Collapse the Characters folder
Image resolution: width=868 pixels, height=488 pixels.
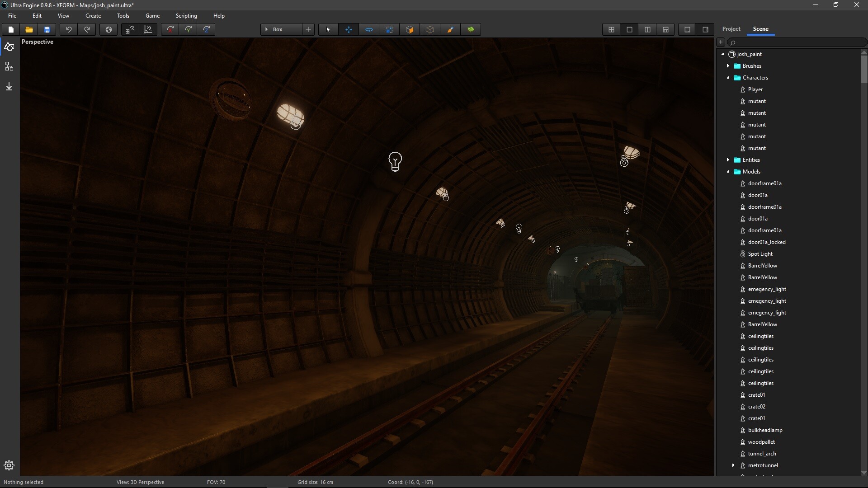point(728,78)
